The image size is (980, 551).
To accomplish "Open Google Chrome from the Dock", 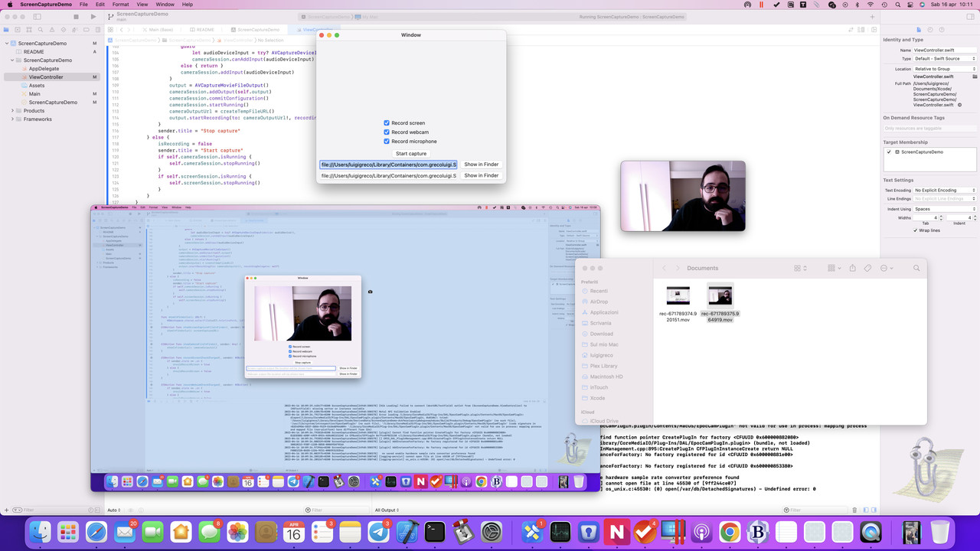I will pos(730,531).
